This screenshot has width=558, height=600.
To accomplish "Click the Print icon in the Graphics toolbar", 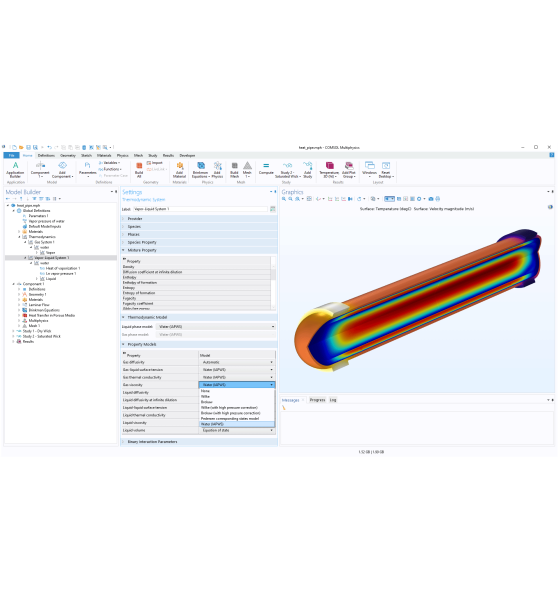I will pos(438,199).
